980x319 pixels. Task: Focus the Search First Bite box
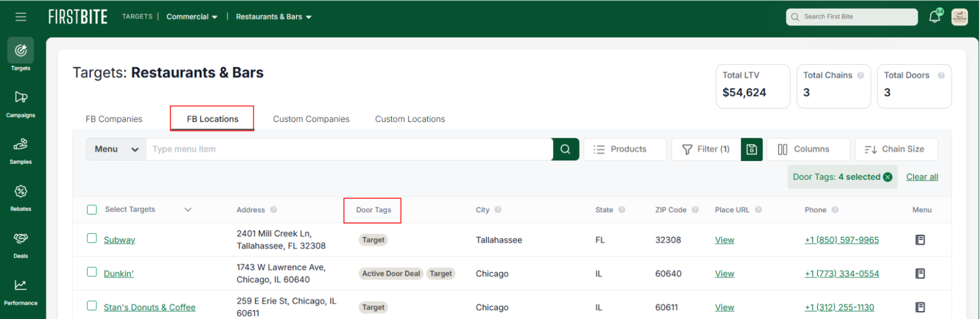tap(852, 17)
